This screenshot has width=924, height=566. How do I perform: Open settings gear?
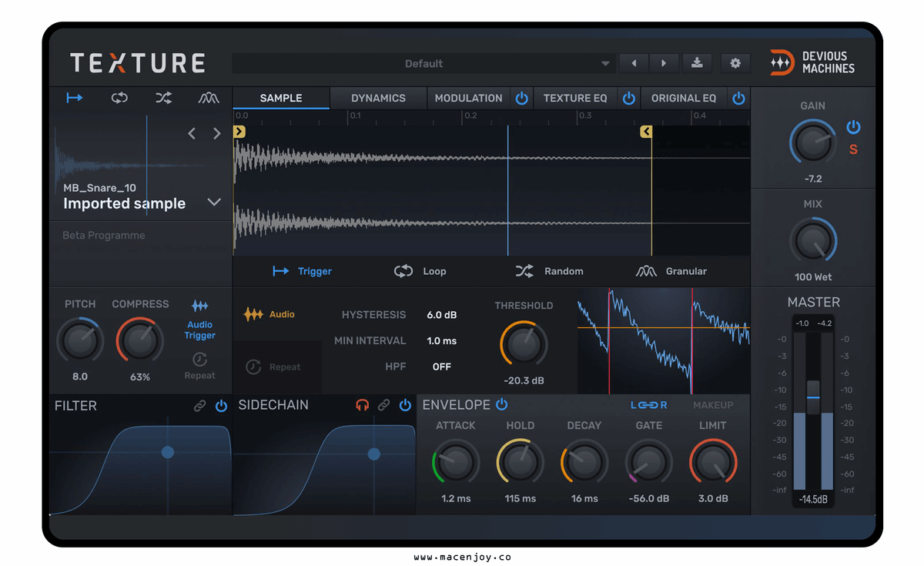735,63
